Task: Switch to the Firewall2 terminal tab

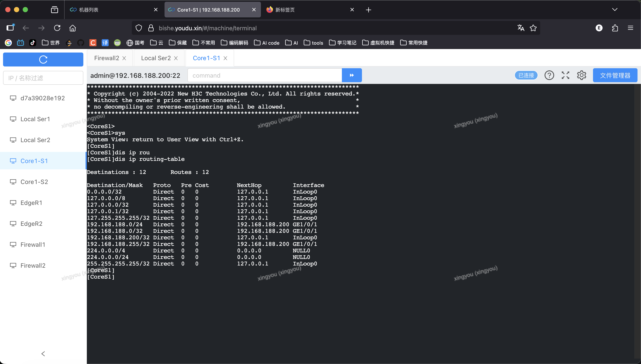Action: (107, 58)
